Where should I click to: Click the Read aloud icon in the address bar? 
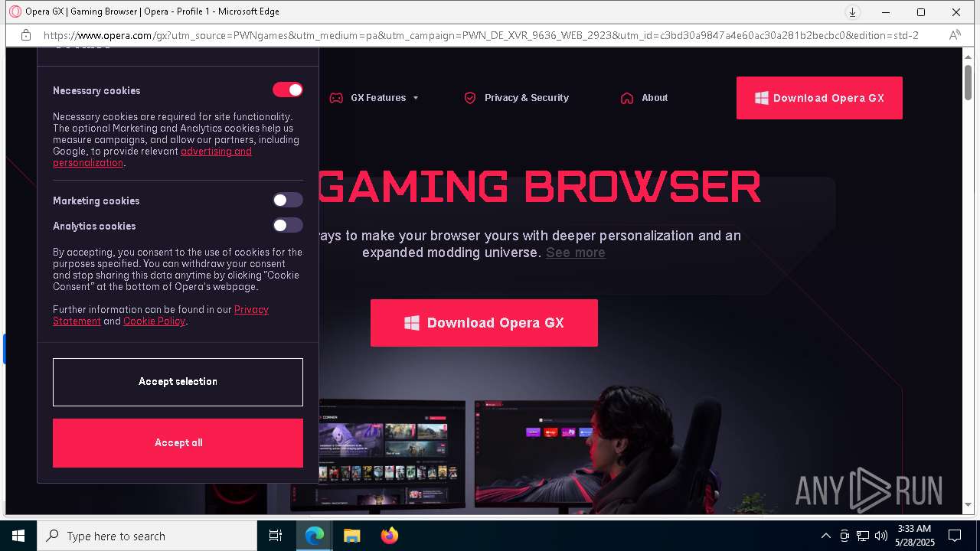[x=955, y=35]
